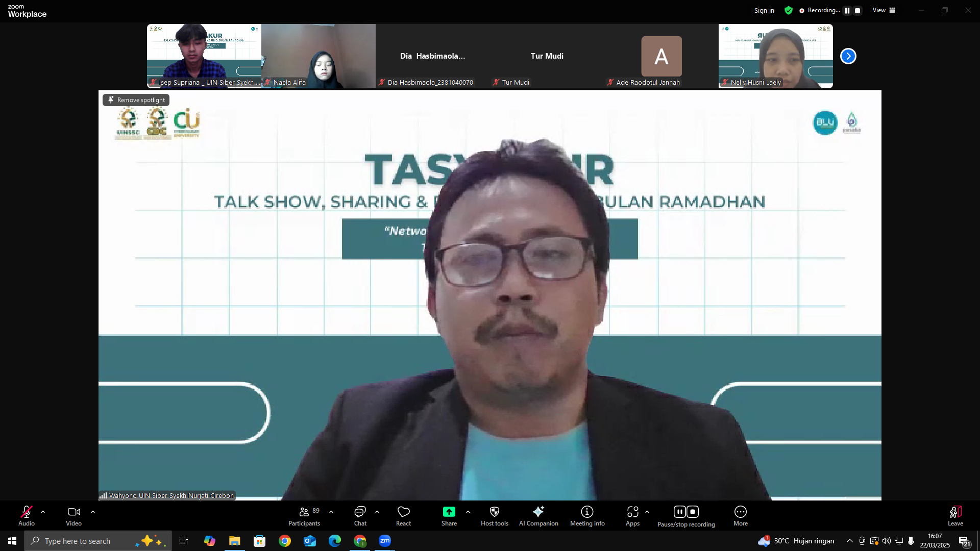
Task: Show next participants with blue arrow
Action: (x=848, y=56)
